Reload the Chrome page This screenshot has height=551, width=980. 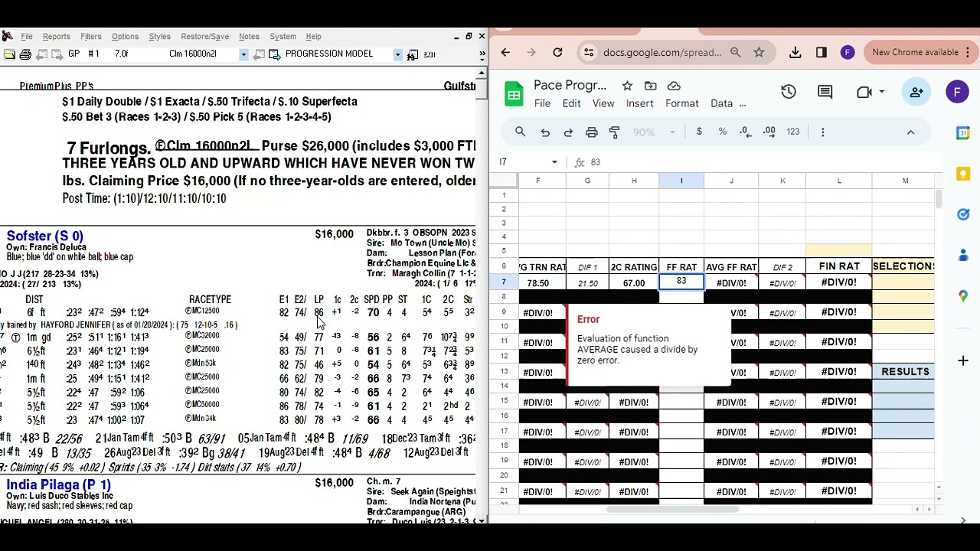[x=557, y=52]
